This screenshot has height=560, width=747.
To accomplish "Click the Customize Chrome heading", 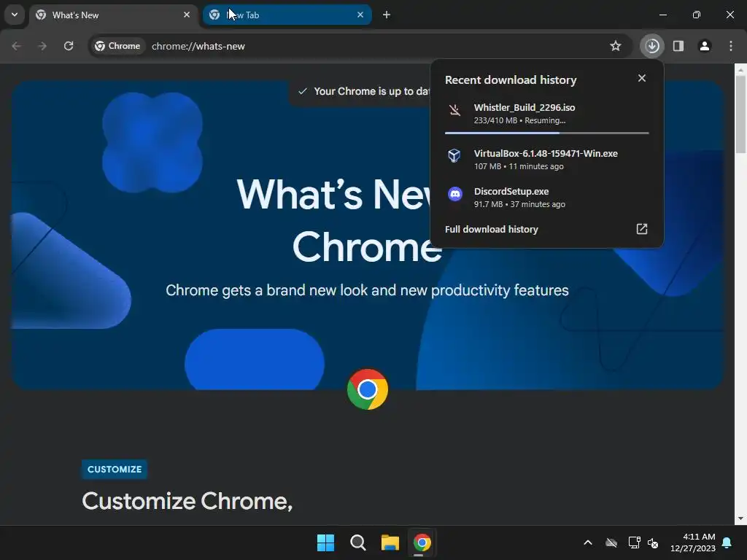I will [x=187, y=502].
